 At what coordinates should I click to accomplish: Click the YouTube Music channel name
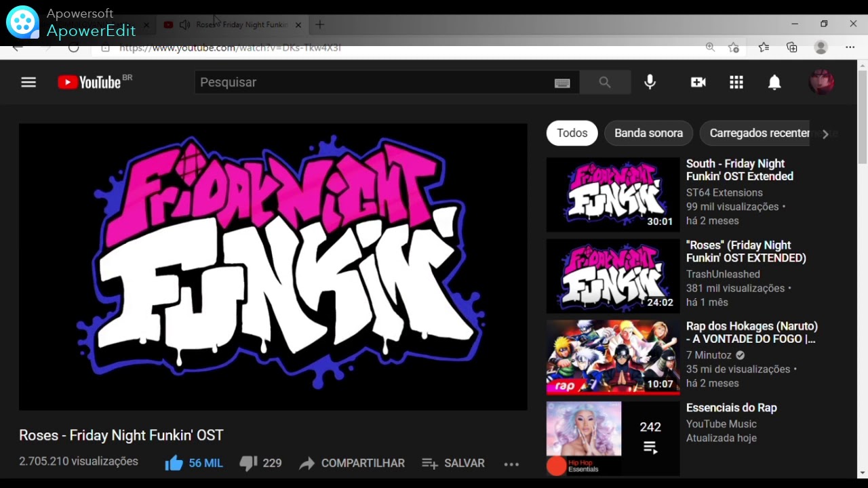[x=722, y=424]
